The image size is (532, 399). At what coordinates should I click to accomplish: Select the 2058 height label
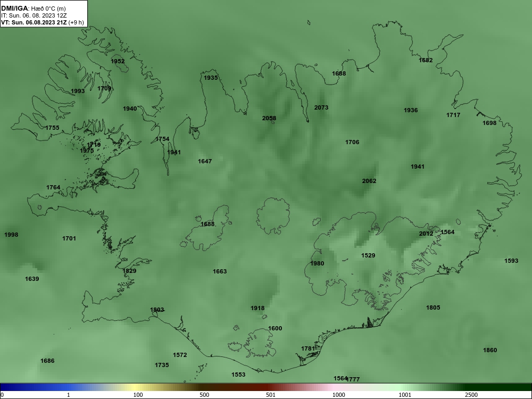point(269,118)
